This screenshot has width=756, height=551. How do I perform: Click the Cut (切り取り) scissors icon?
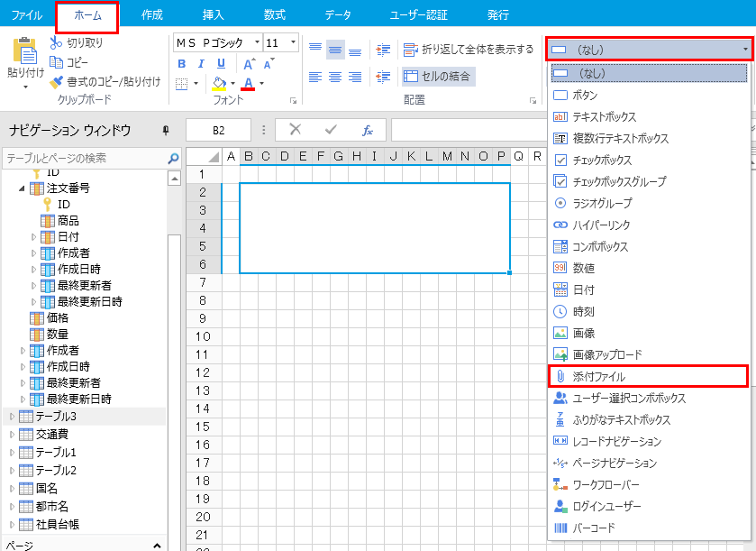[x=56, y=42]
